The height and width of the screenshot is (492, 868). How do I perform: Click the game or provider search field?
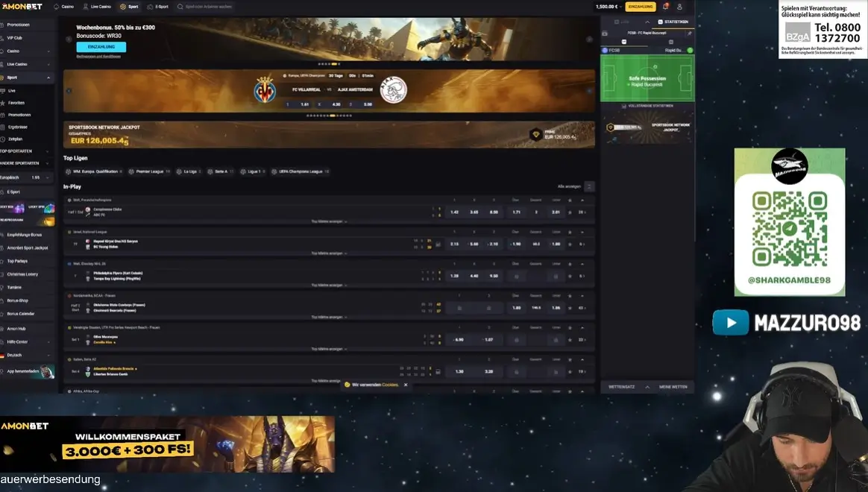coord(205,7)
